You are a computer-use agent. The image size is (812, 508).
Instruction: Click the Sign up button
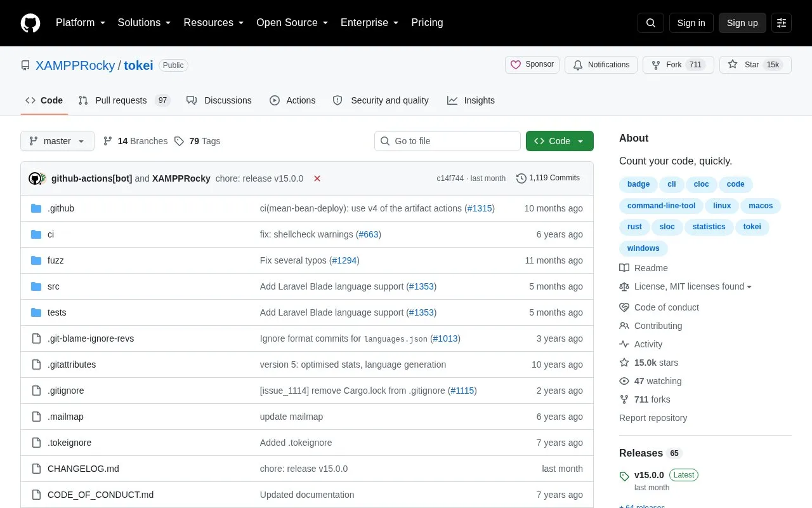pos(742,23)
